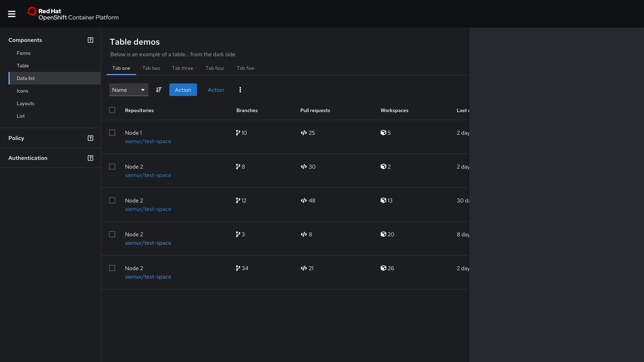The height and width of the screenshot is (362, 644).
Task: Open the Name filter dropdown
Action: pyautogui.click(x=129, y=90)
